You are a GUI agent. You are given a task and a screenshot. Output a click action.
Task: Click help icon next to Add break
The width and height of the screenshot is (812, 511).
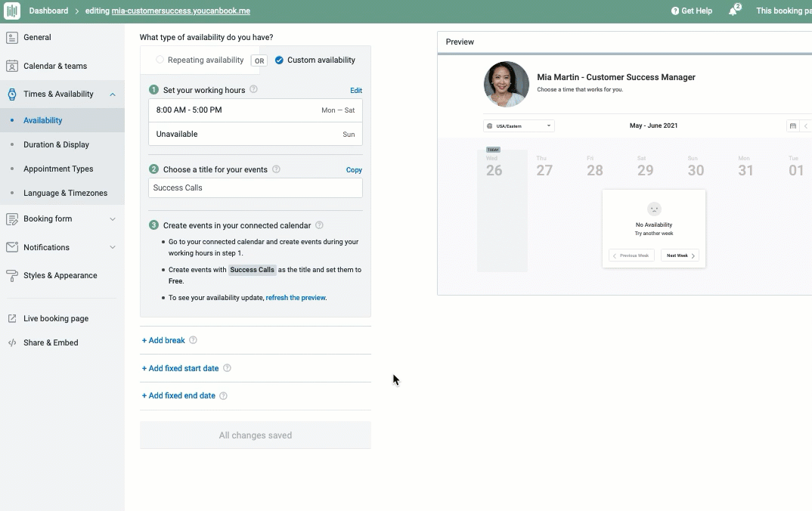coord(193,339)
